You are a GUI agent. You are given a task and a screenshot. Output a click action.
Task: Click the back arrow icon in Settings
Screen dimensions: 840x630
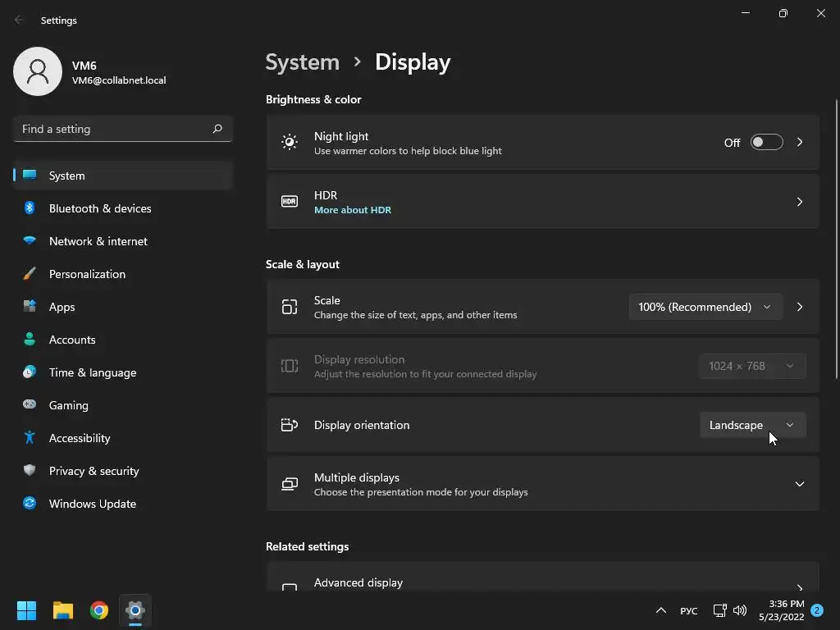19,20
